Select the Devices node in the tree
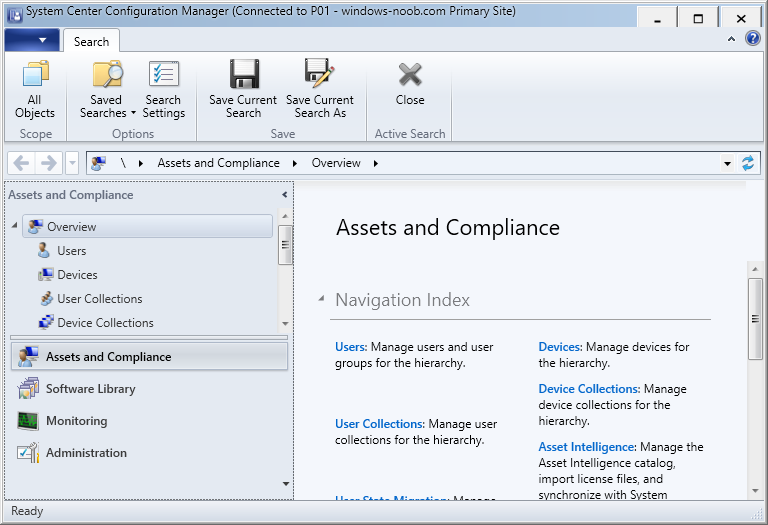768x525 pixels. click(77, 275)
